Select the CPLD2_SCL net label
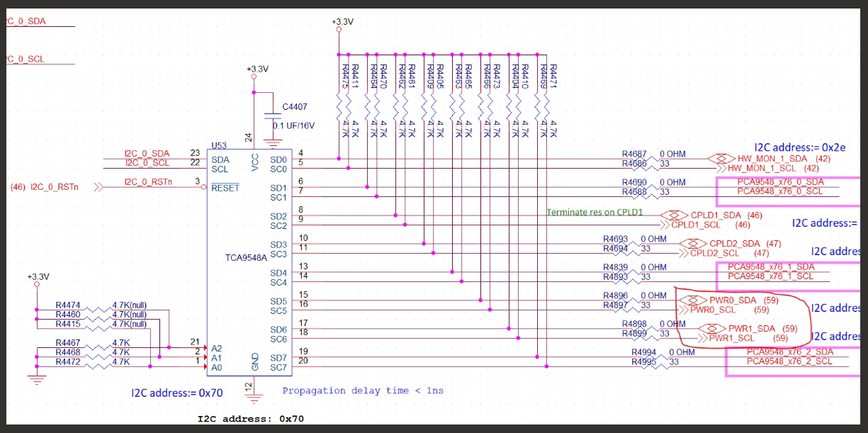Viewport: 868px width, 433px height. click(714, 253)
